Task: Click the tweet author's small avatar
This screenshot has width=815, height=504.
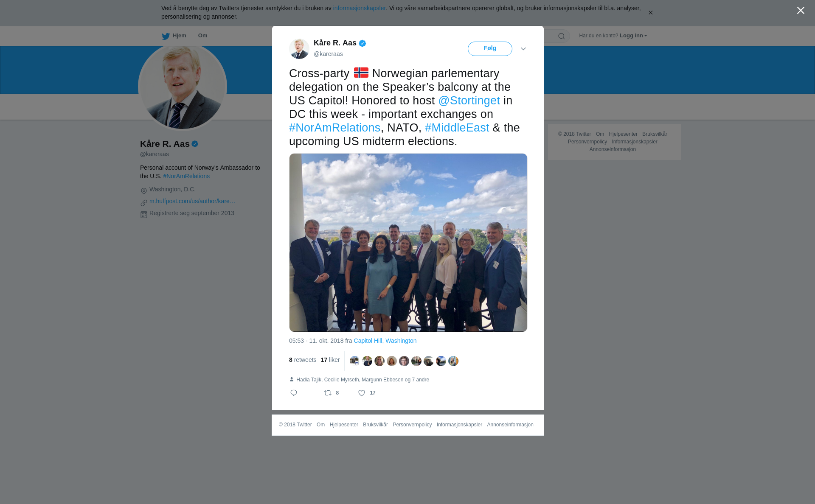Action: (299, 49)
